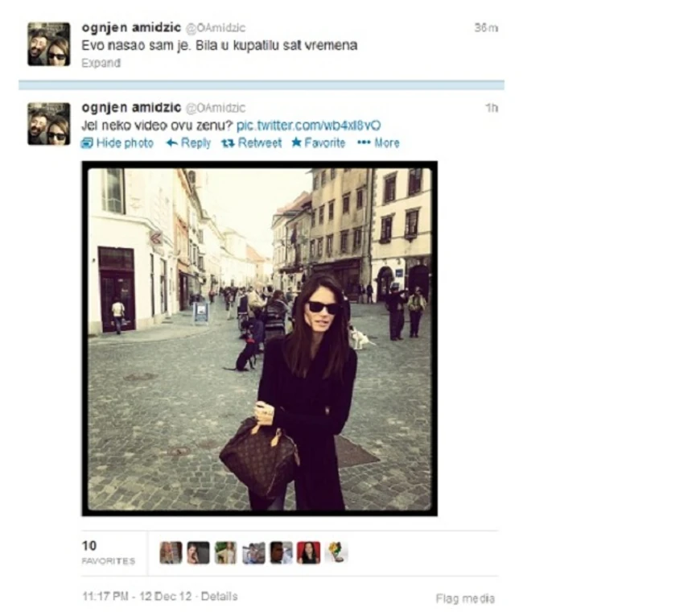Open tweet Details link
This screenshot has height=616, width=700.
coord(219,597)
